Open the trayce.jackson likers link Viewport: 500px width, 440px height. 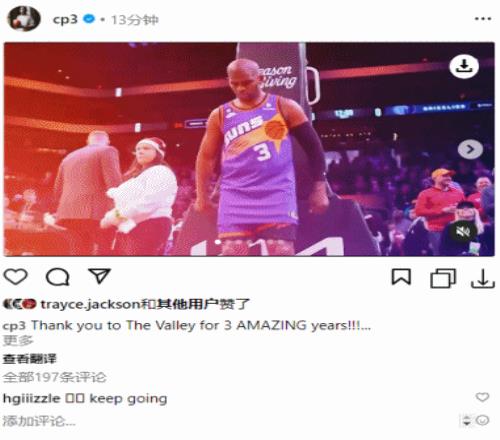90,304
